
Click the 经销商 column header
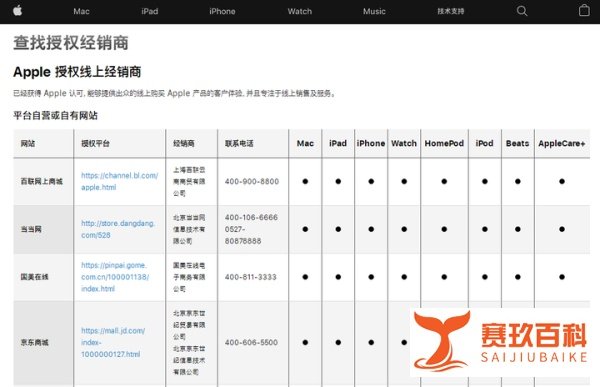(x=184, y=144)
